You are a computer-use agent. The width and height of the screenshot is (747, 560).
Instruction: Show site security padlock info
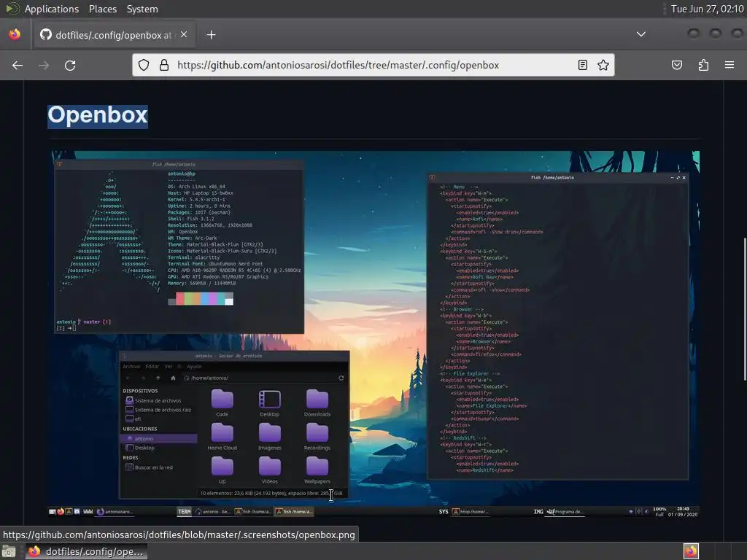[164, 65]
